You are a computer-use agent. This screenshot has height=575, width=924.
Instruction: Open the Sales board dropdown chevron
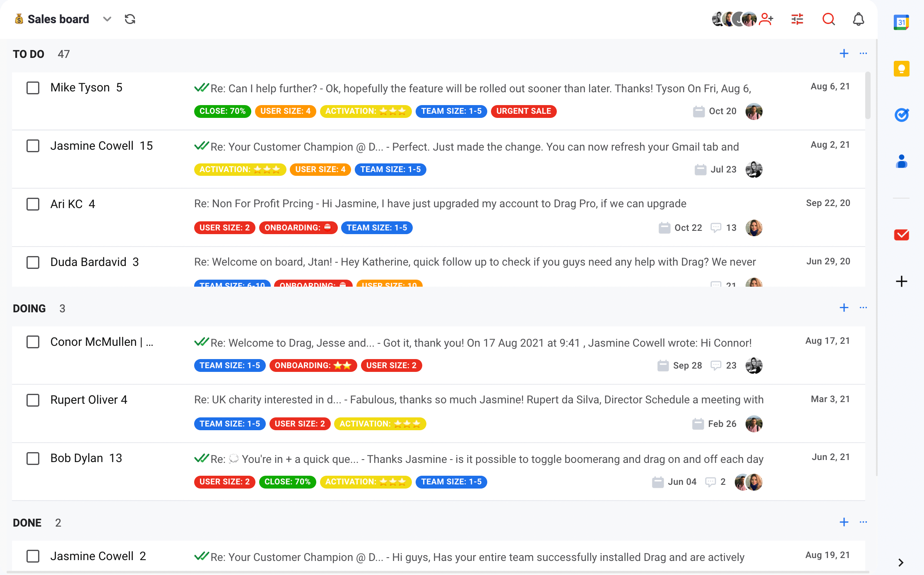tap(107, 19)
